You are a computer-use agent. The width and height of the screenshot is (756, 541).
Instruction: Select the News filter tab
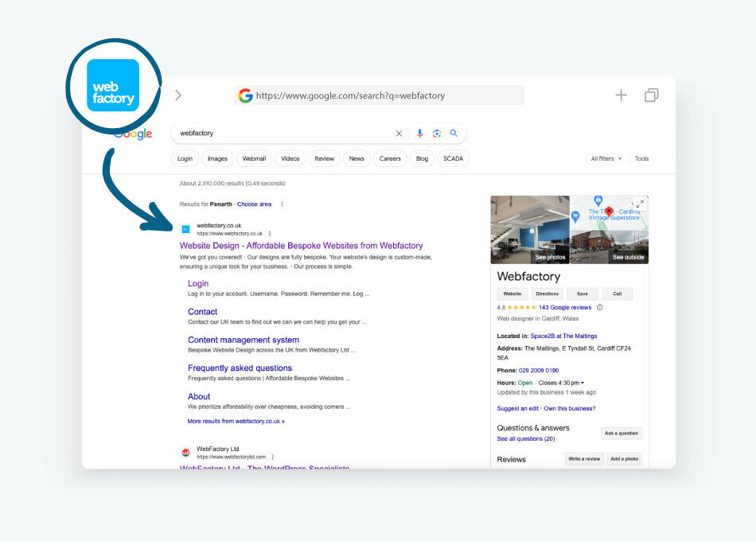tap(357, 159)
